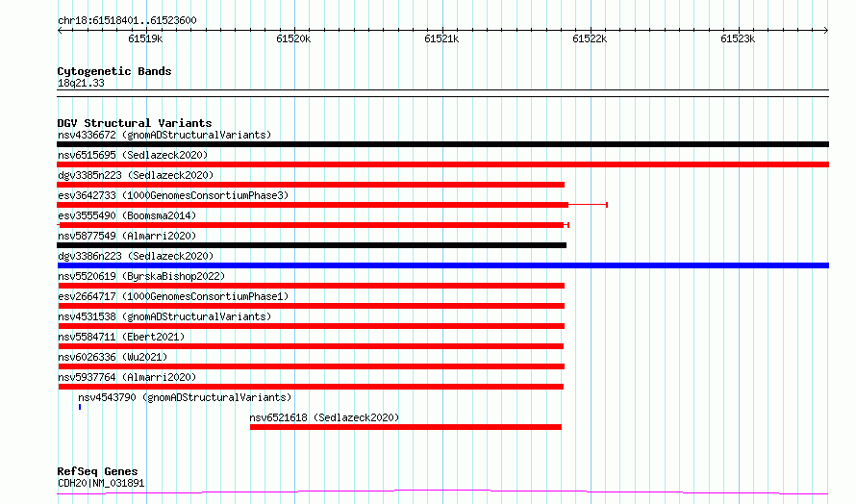Open nsv5520619 (ByrskaBishop2022) label
This screenshot has width=856, height=504.
pyautogui.click(x=141, y=276)
